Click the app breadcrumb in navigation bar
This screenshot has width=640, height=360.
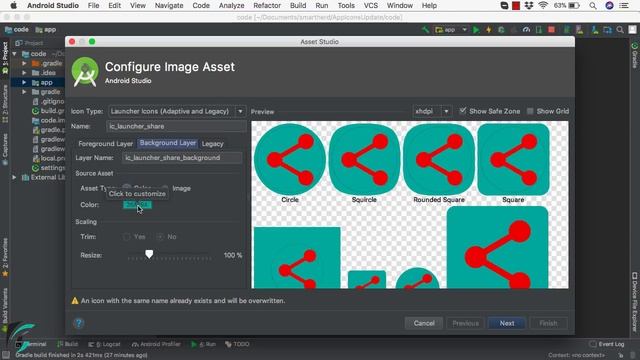click(46, 30)
